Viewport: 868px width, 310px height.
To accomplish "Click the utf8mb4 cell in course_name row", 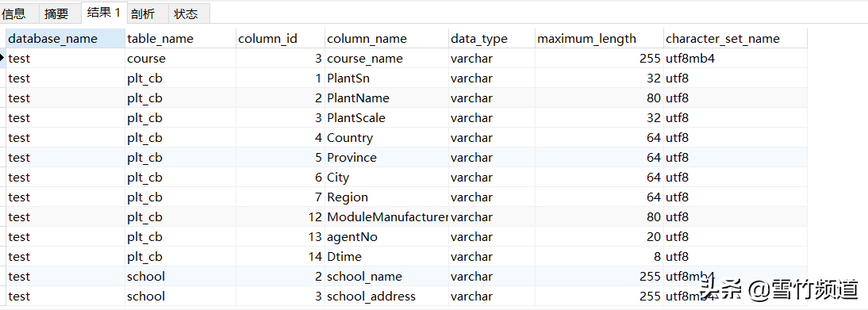I will [735, 58].
